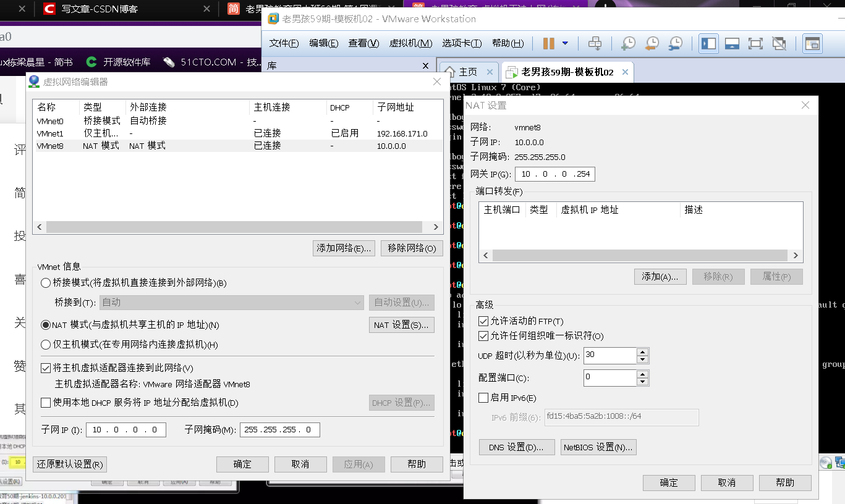The image size is (845, 504).
Task: Close the 老男孩59期-模板机02 tab
Action: point(625,72)
